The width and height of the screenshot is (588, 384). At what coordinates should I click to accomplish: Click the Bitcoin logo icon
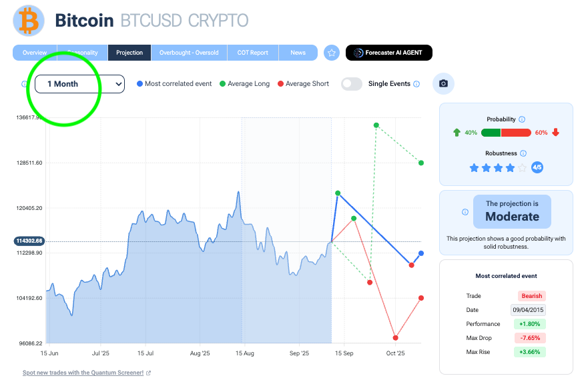pyautogui.click(x=29, y=21)
